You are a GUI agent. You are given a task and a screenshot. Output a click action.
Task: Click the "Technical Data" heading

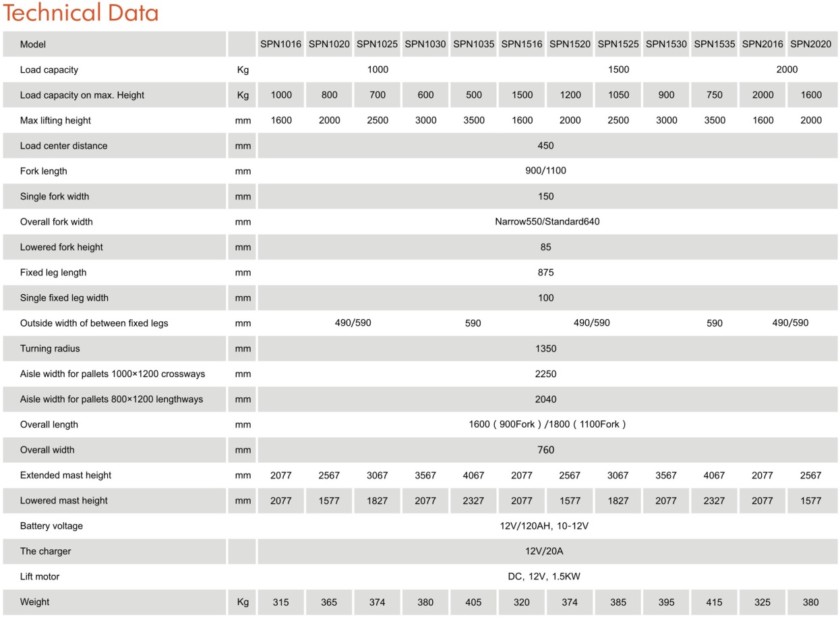(82, 13)
